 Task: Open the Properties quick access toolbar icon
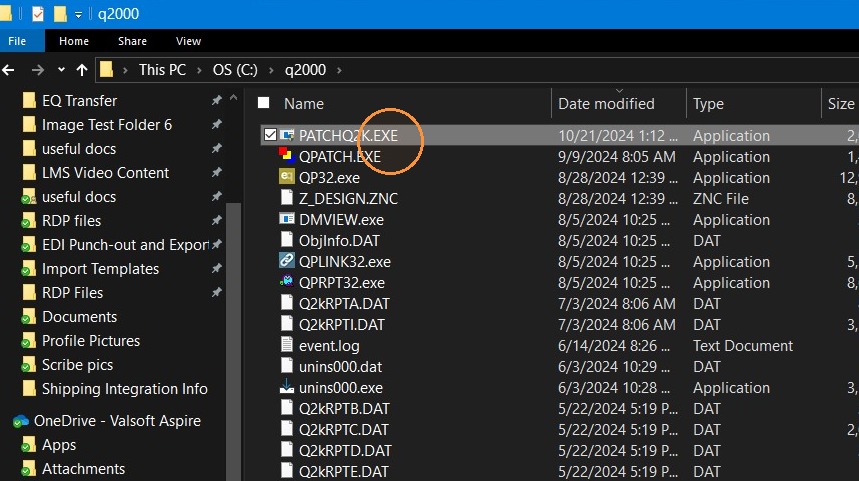tap(37, 14)
